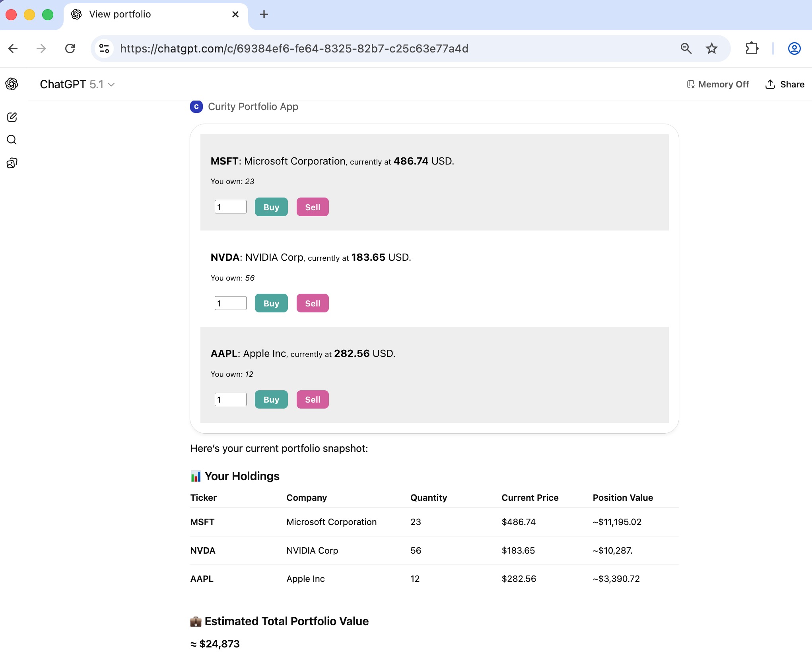This screenshot has height=655, width=812.
Task: Click the zoom lens icon in the toolbar
Action: click(x=686, y=48)
